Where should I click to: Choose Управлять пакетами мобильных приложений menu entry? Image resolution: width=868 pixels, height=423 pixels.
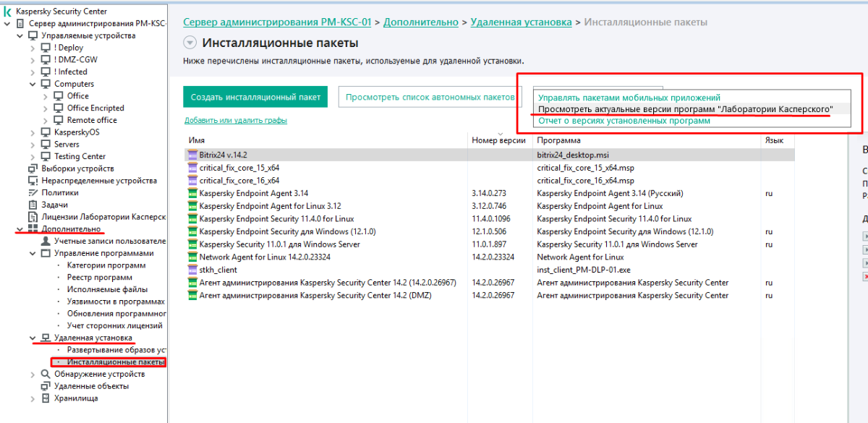point(629,97)
